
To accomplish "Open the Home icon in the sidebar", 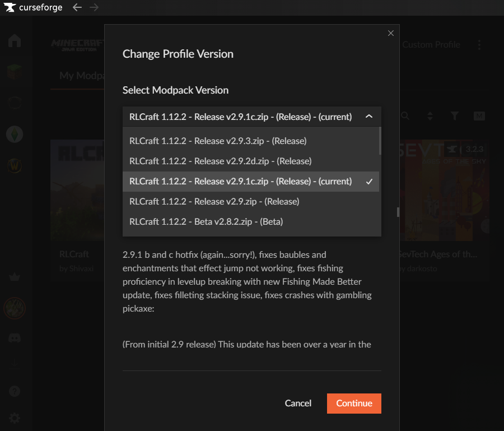I will coord(15,41).
